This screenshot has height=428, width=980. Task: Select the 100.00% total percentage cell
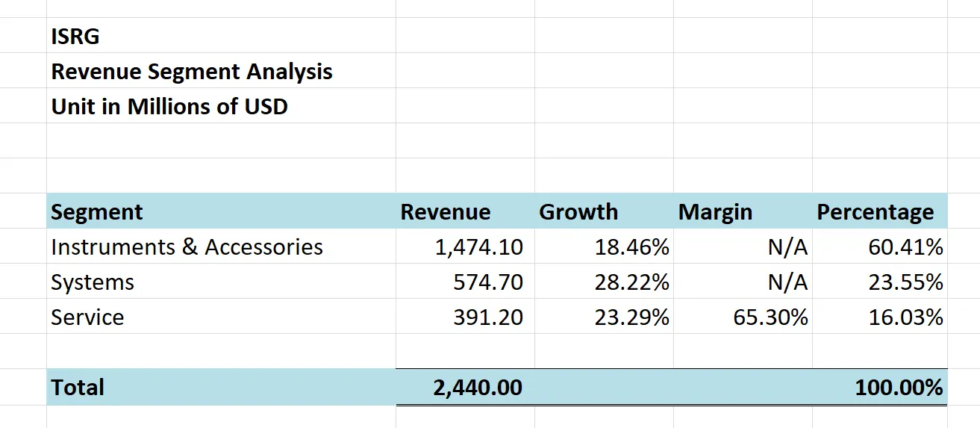click(899, 388)
